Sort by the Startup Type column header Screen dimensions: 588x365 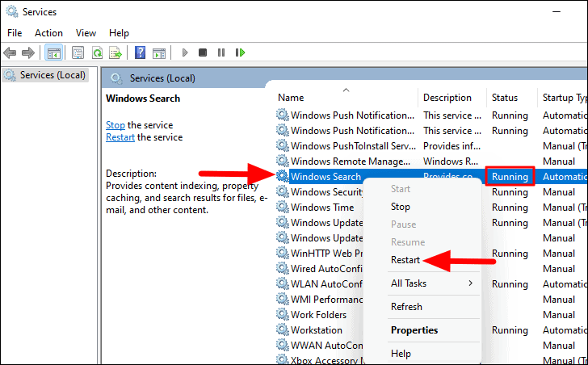[565, 98]
